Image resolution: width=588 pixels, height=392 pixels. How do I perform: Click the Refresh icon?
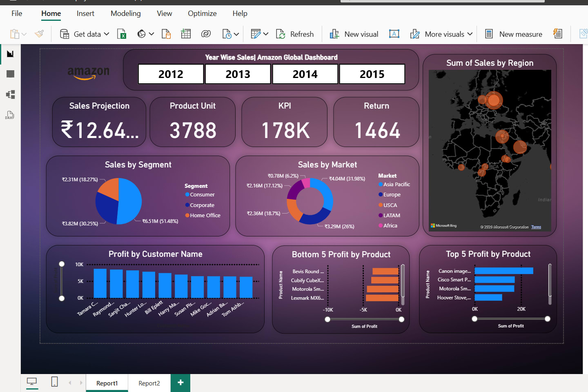(x=281, y=34)
